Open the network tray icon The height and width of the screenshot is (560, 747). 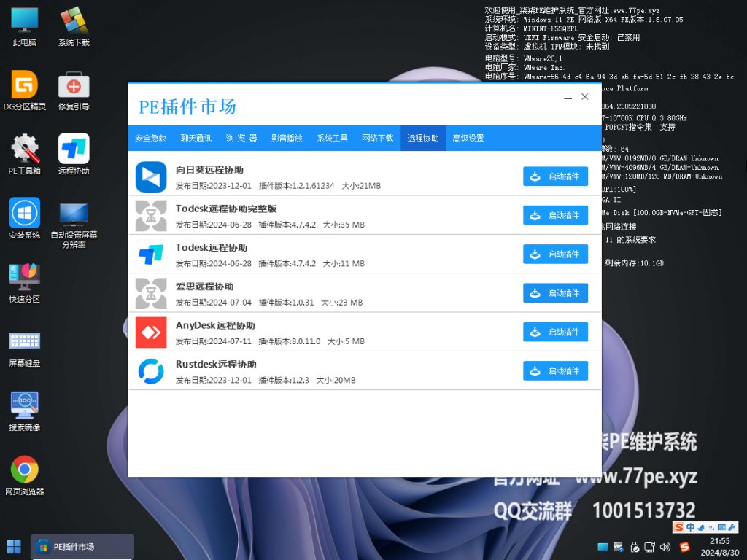click(x=649, y=547)
